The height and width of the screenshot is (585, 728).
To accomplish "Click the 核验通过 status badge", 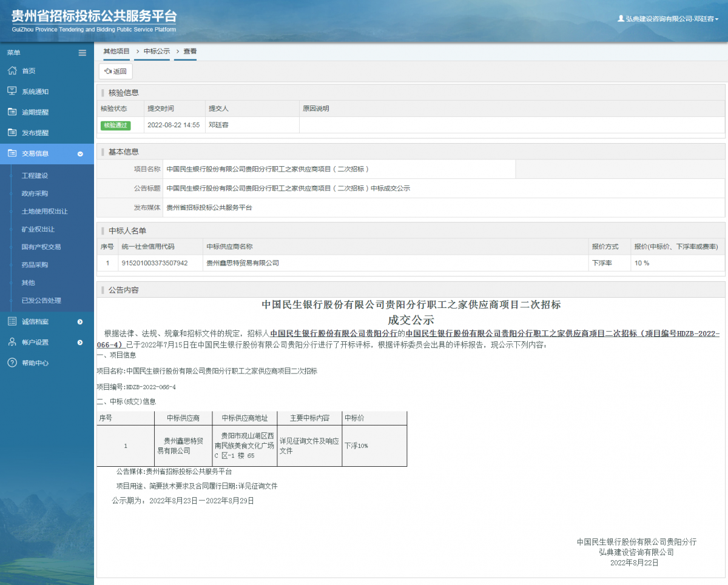I will click(116, 125).
